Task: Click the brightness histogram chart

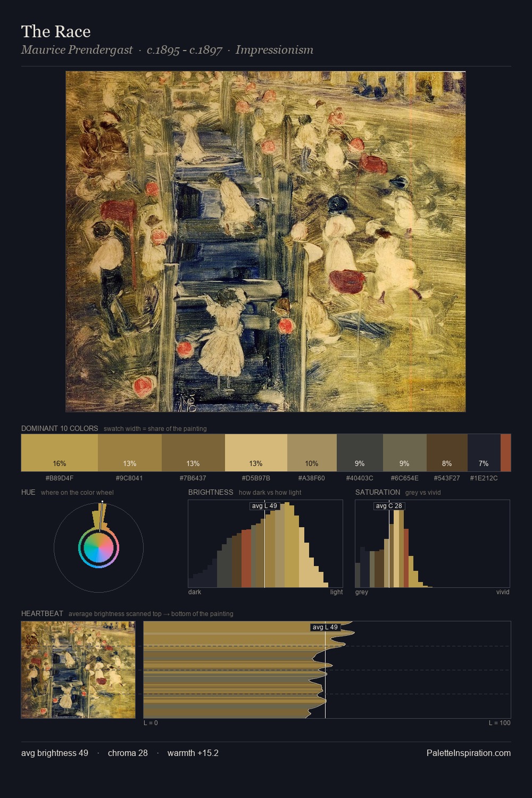Action: click(x=265, y=544)
